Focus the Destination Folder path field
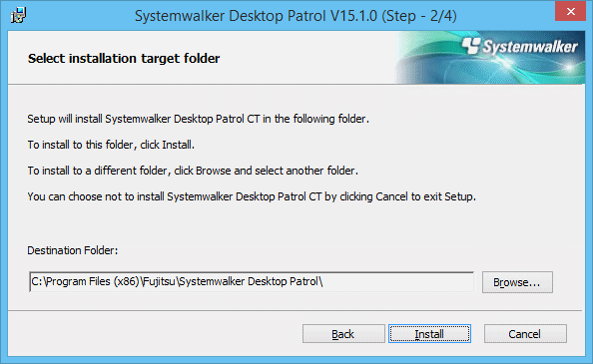This screenshot has height=364, width=593. pos(252,281)
